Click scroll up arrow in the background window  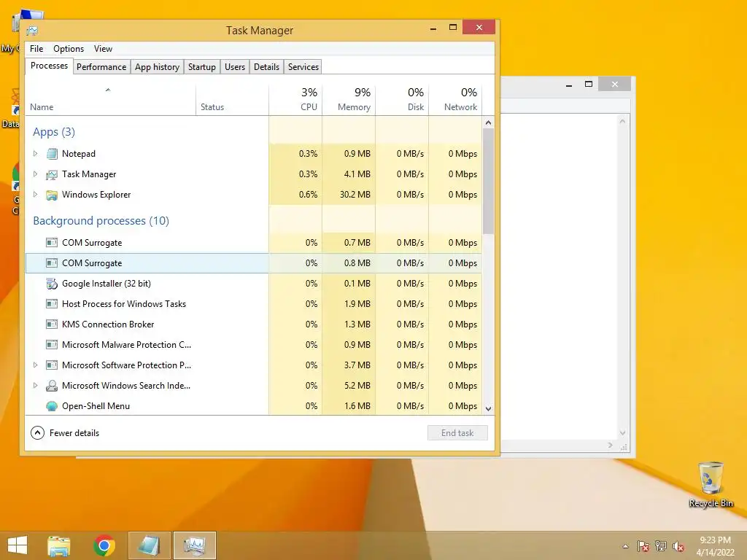coord(622,122)
